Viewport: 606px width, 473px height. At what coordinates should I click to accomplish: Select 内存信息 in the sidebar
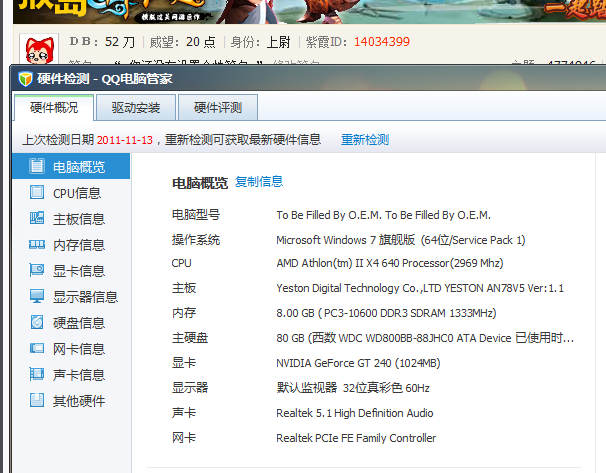71,245
